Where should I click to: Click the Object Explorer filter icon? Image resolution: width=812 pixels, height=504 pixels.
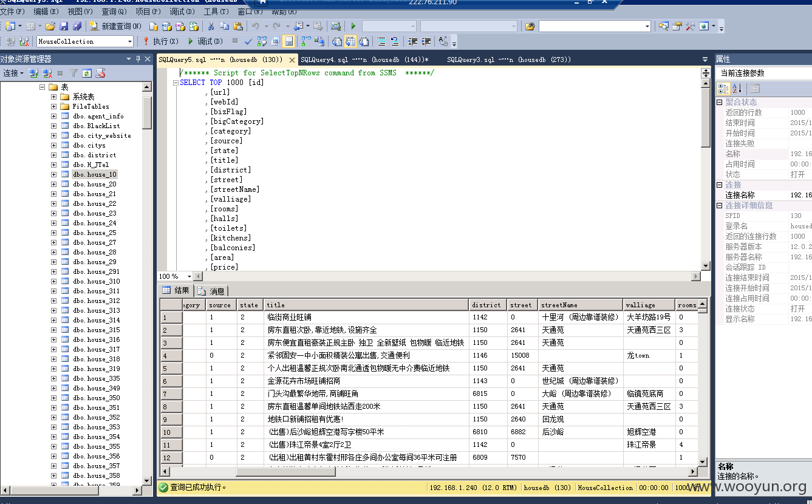[73, 73]
